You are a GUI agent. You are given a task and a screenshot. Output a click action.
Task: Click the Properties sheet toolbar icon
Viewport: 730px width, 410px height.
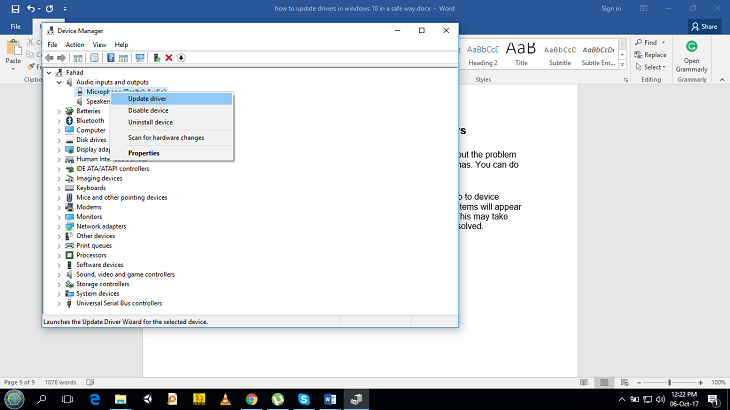click(x=95, y=58)
